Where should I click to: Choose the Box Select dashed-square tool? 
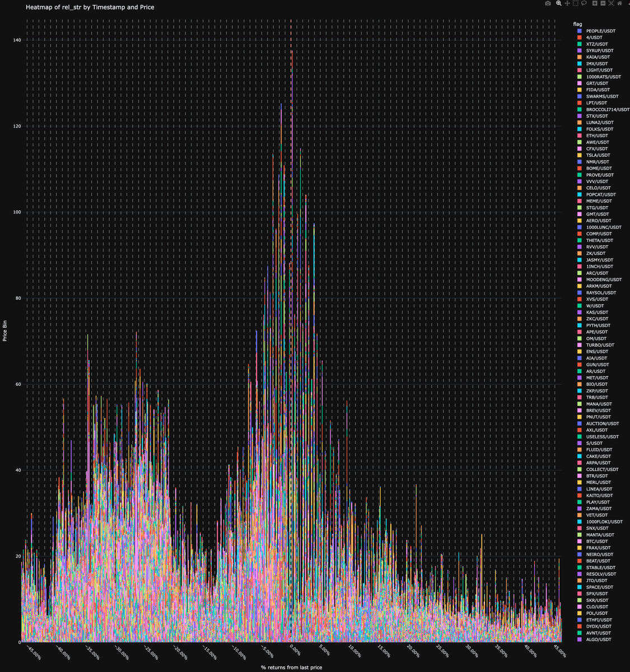(x=576, y=3)
